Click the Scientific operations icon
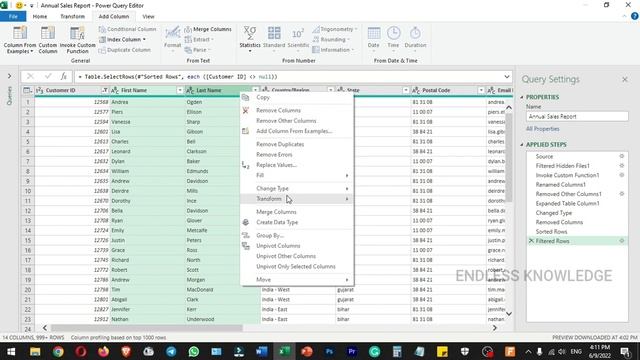640x360 pixels. [x=298, y=33]
